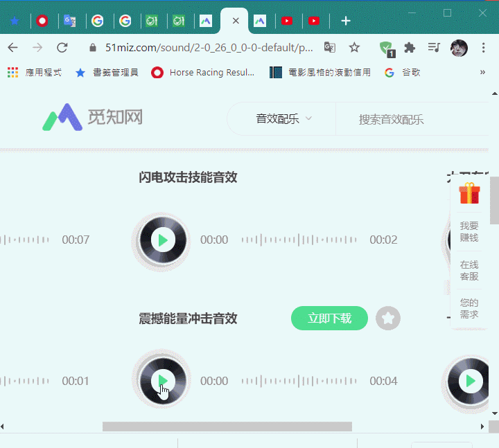Click the horizontal scrollbar thumb

(x=227, y=427)
